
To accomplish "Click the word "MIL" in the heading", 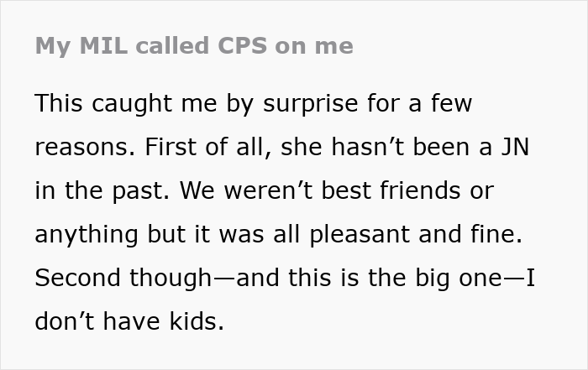I will click(x=103, y=45).
